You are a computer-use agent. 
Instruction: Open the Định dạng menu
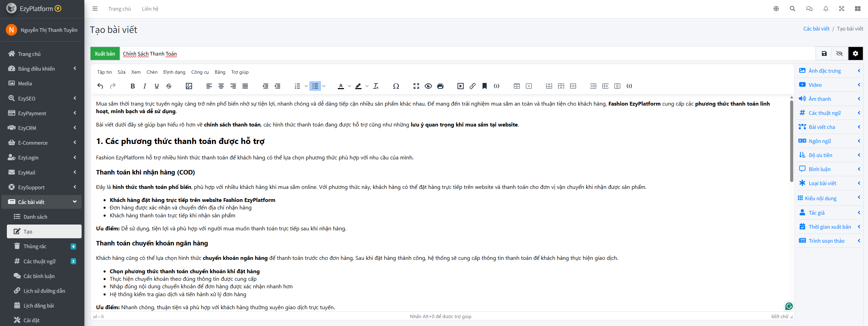click(174, 72)
